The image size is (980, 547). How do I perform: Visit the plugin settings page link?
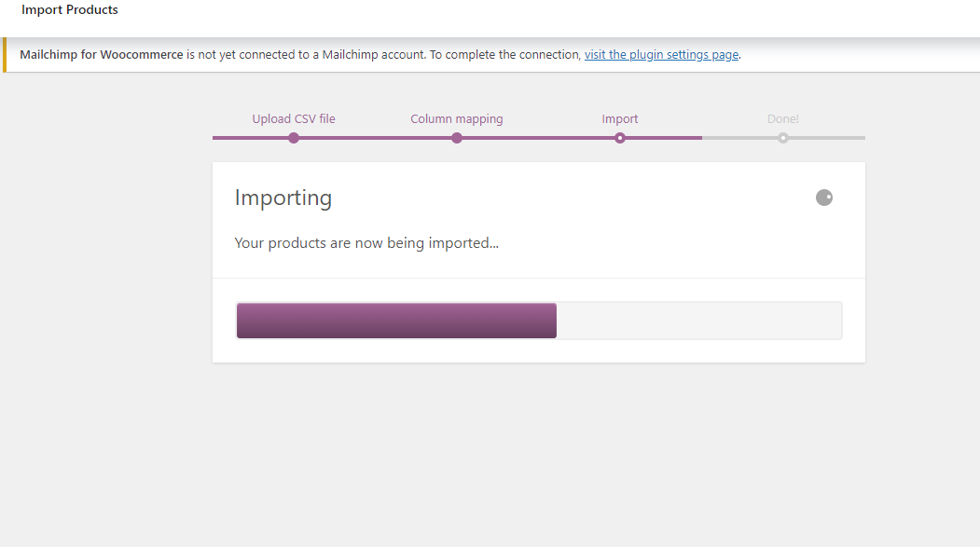coord(661,54)
